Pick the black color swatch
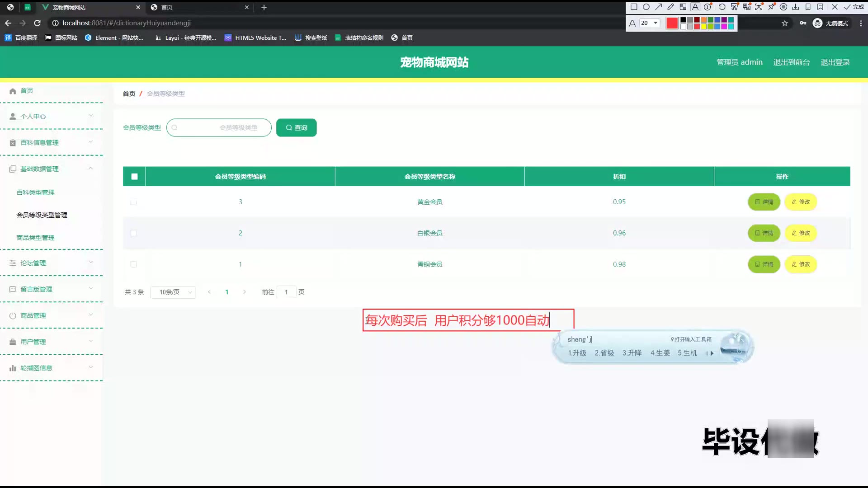Viewport: 868px width, 488px height. coord(683,20)
